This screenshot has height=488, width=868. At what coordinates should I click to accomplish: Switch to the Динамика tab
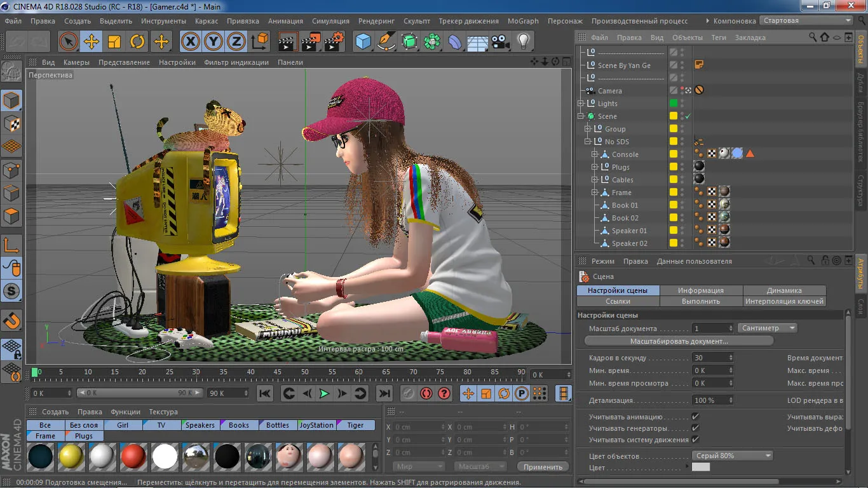784,290
